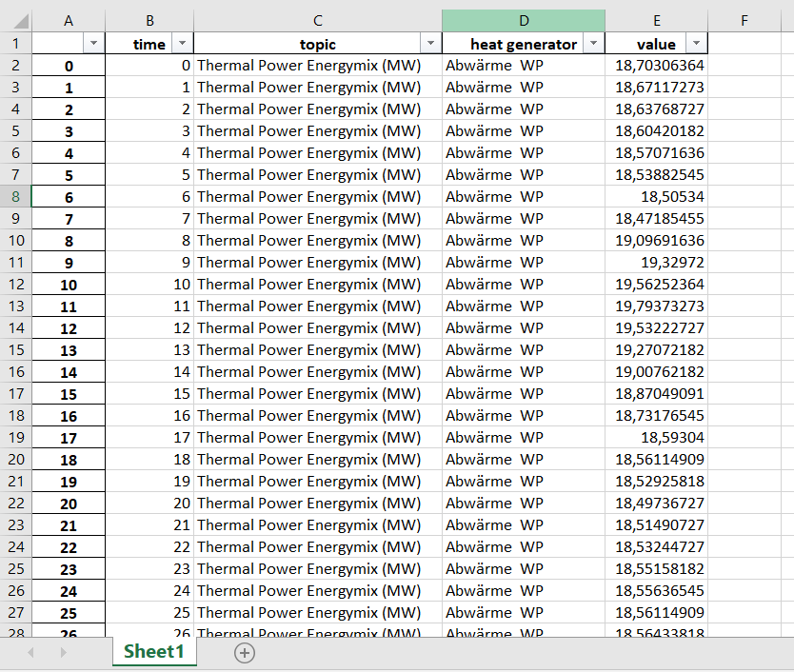
Task: Open the topic column filter dropdown
Action: (x=430, y=44)
